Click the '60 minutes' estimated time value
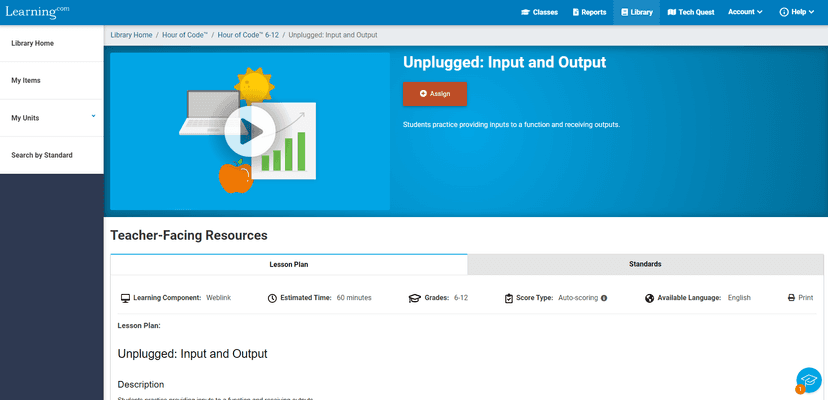Viewport: 828px width, 400px height. point(354,298)
